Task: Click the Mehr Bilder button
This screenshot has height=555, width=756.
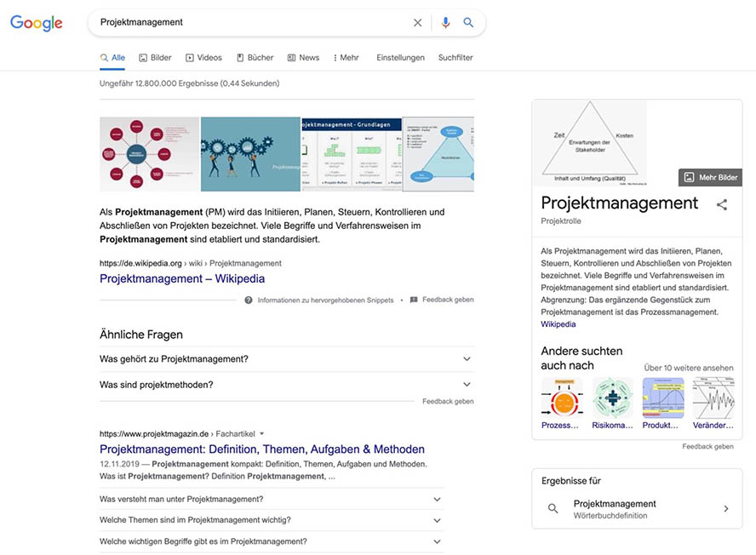Action: coord(711,177)
